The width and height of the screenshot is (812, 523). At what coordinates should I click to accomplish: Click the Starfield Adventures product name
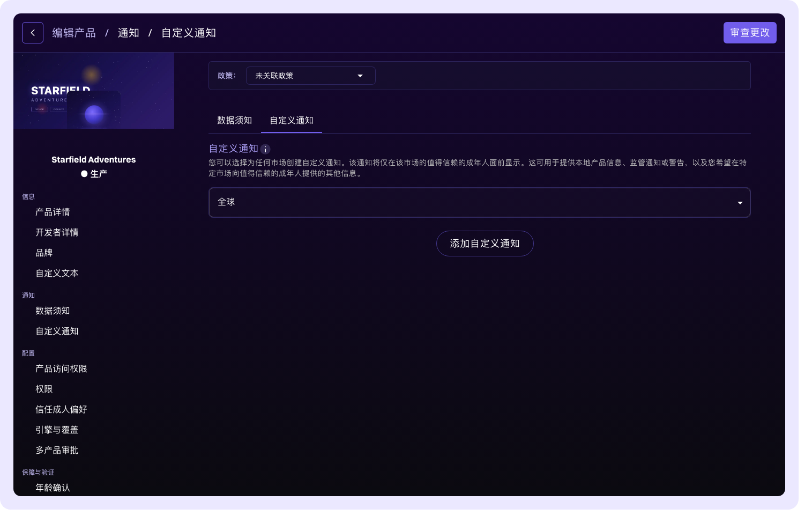94,159
